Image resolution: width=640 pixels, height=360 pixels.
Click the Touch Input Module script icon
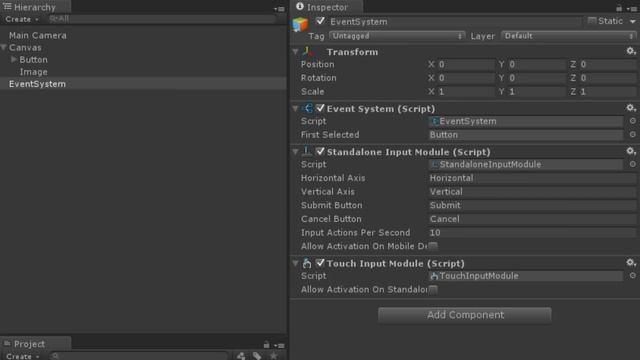coord(307,263)
